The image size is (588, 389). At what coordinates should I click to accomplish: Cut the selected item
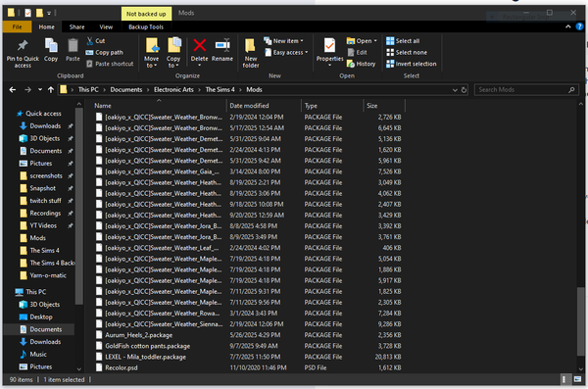tap(96, 41)
